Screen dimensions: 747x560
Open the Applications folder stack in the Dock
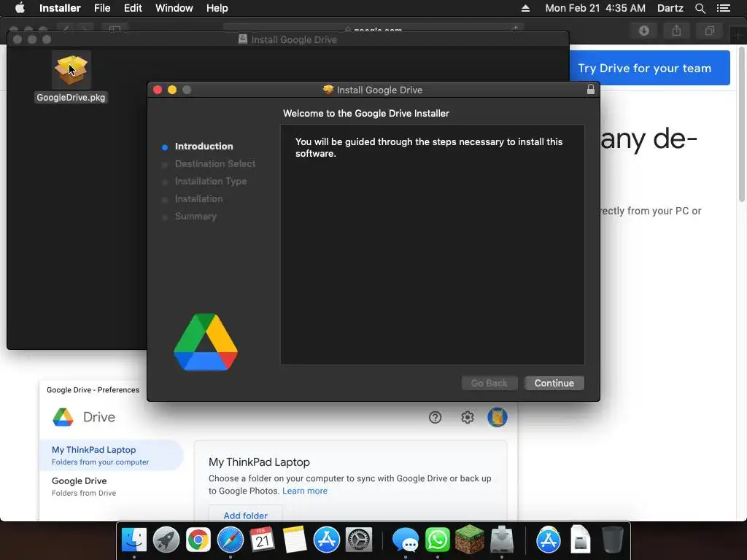pyautogui.click(x=549, y=540)
